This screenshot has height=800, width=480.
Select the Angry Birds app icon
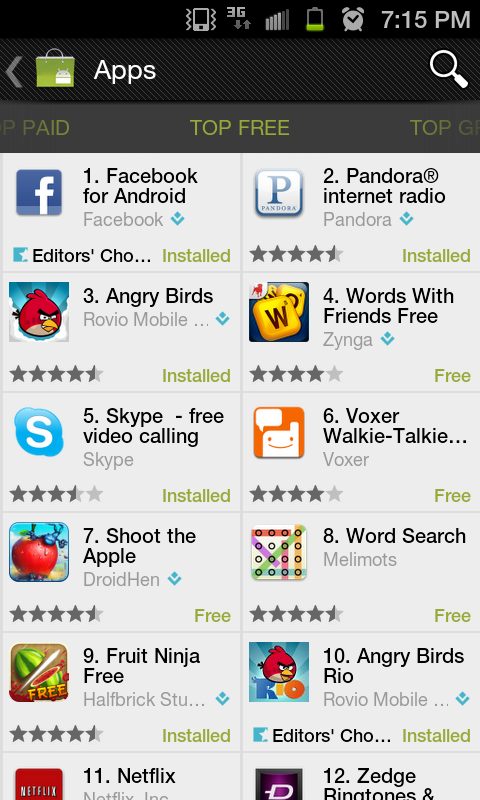point(39,312)
